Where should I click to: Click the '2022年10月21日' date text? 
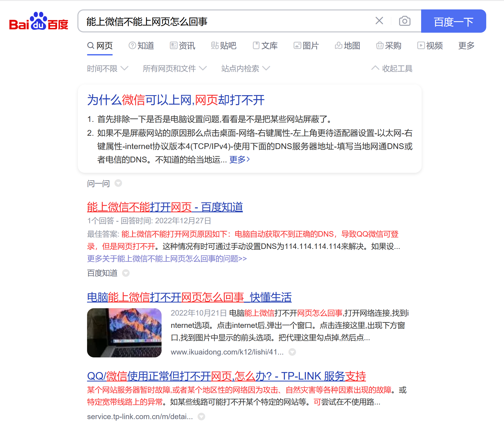(198, 313)
